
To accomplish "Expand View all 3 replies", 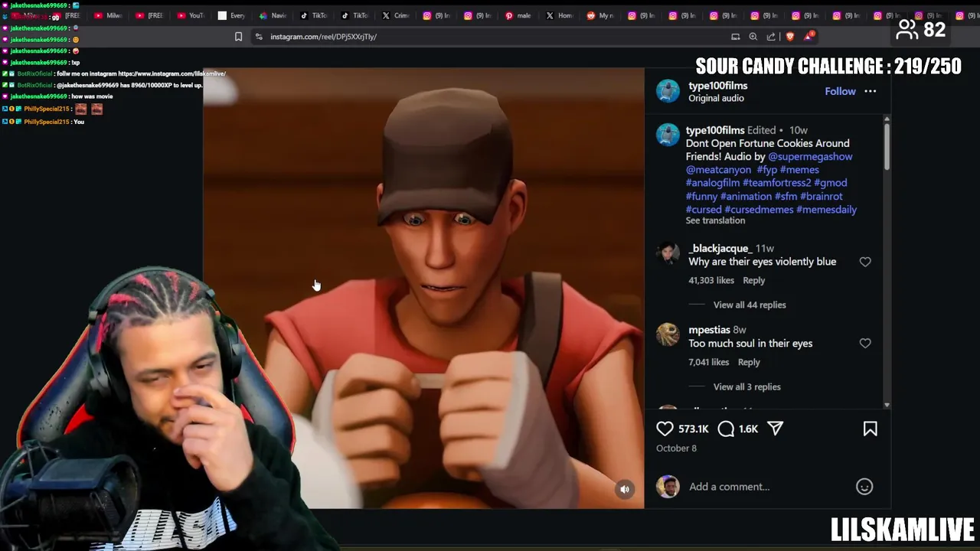I will [x=747, y=386].
